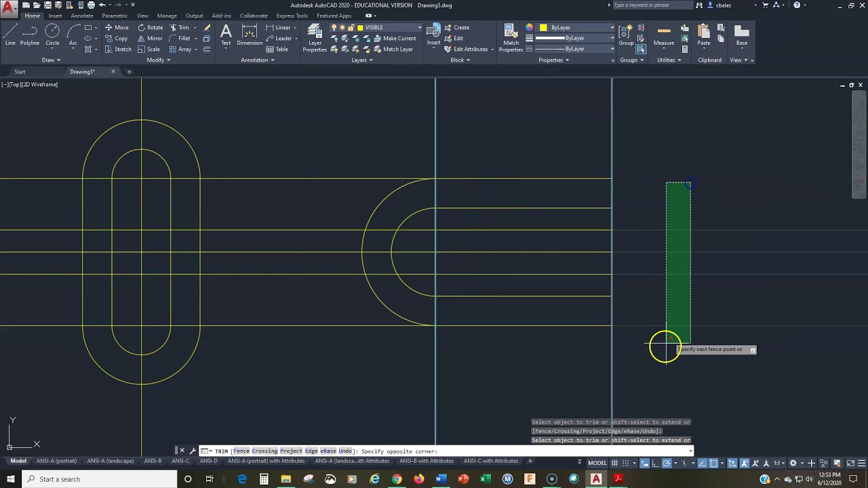868x488 pixels.
Task: Click the Group tool
Action: pyautogui.click(x=626, y=35)
